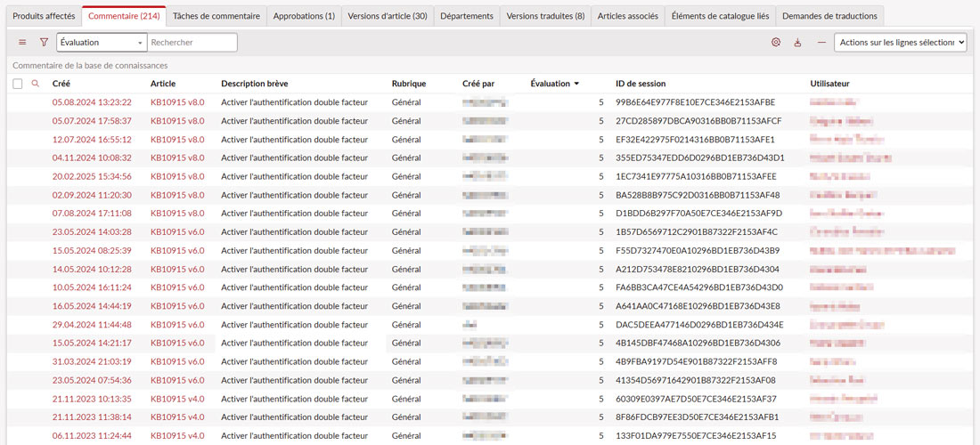The height and width of the screenshot is (445, 980).
Task: Click the Évaluation column sort arrow
Action: click(576, 84)
